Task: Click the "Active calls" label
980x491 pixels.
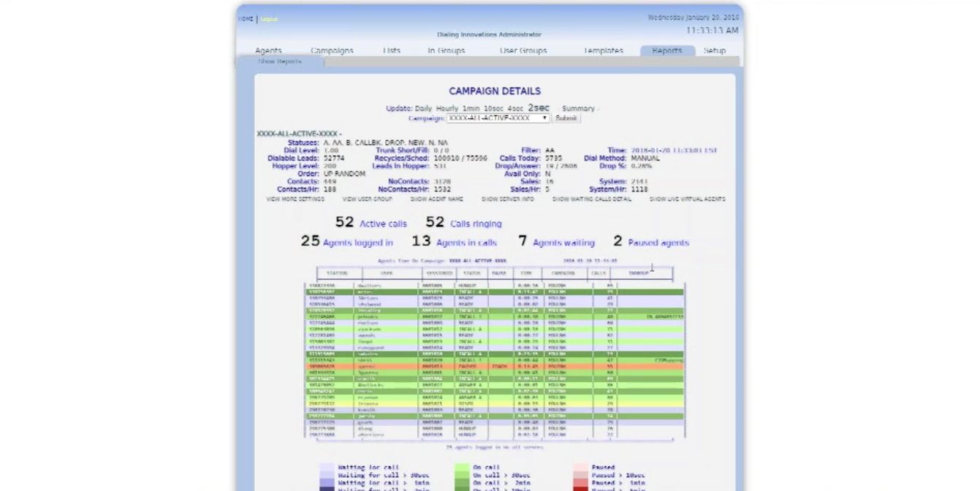Action: 383,224
